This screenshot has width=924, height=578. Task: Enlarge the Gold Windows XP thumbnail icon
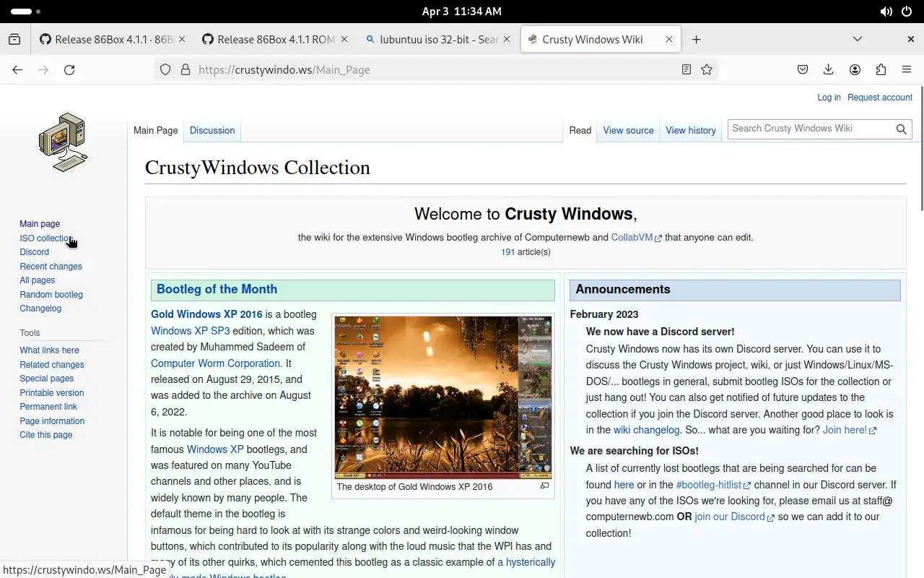(545, 486)
